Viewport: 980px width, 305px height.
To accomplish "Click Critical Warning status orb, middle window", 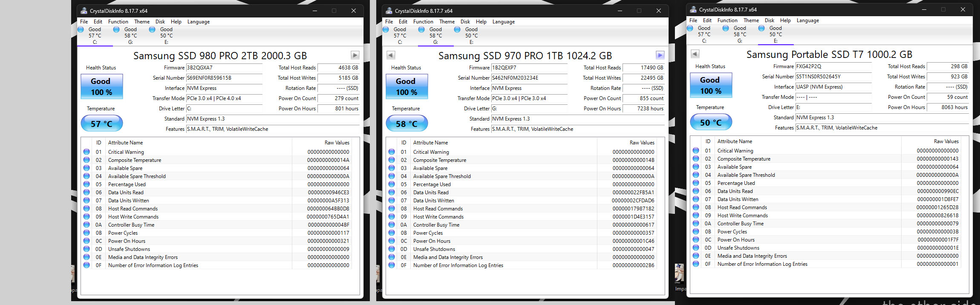I will pos(392,152).
